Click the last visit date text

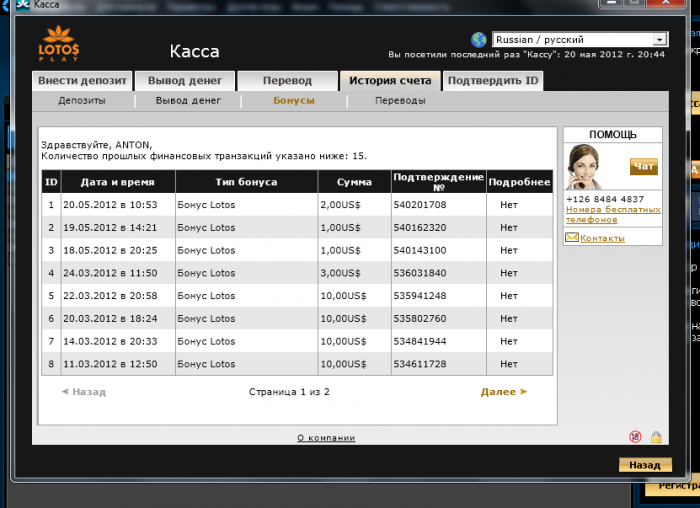(x=526, y=54)
